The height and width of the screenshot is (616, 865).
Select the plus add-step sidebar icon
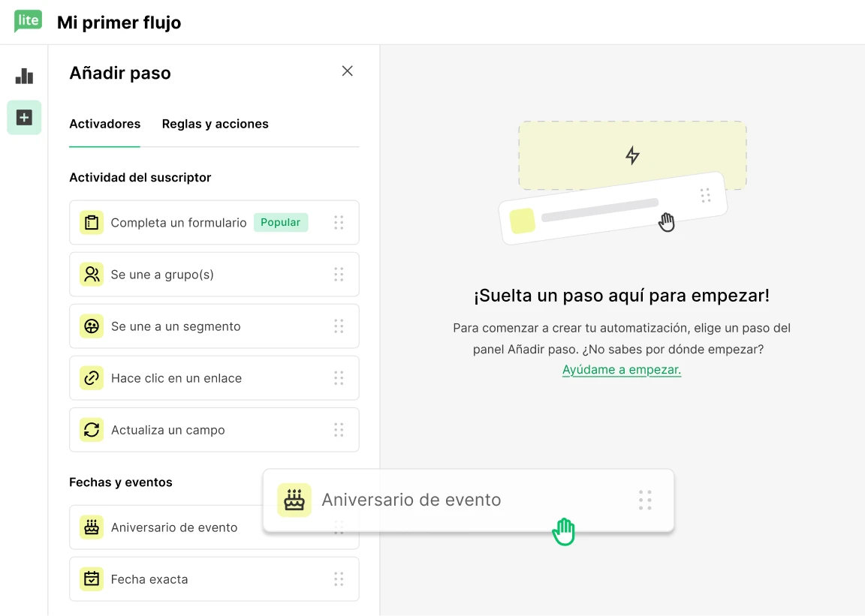click(x=24, y=118)
